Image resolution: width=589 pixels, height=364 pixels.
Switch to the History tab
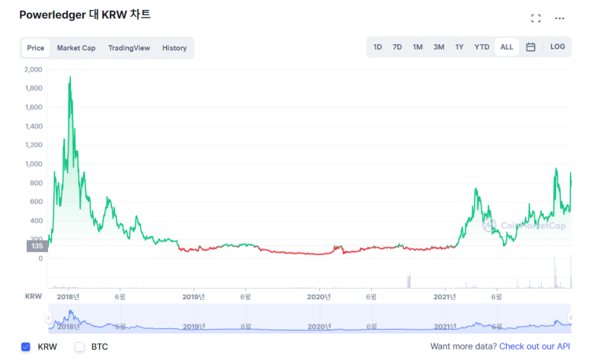[174, 48]
